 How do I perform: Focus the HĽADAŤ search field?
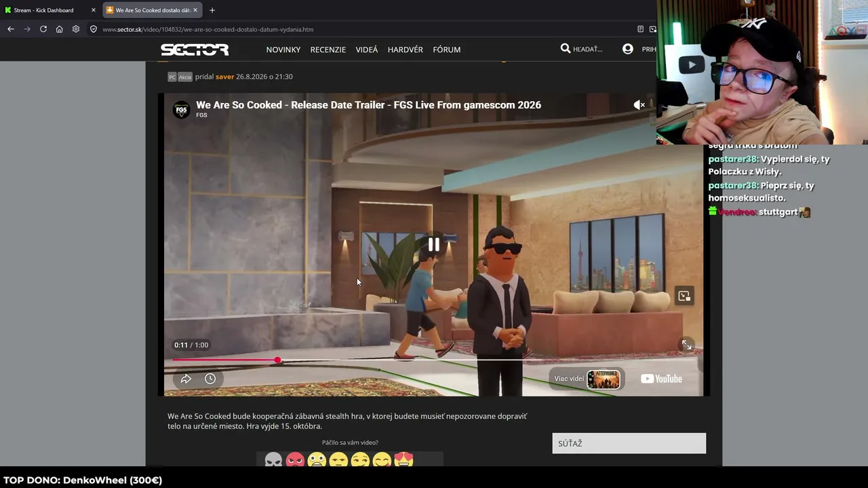(588, 49)
